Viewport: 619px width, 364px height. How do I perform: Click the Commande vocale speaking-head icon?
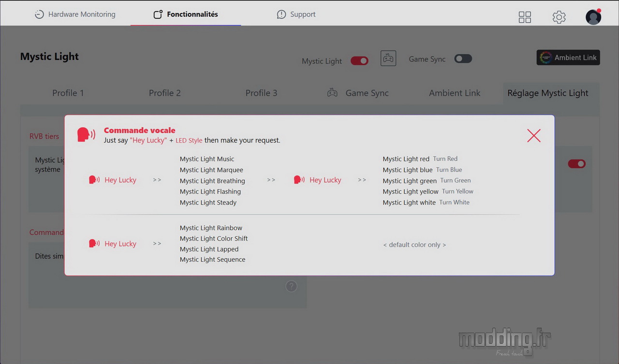[x=86, y=135]
